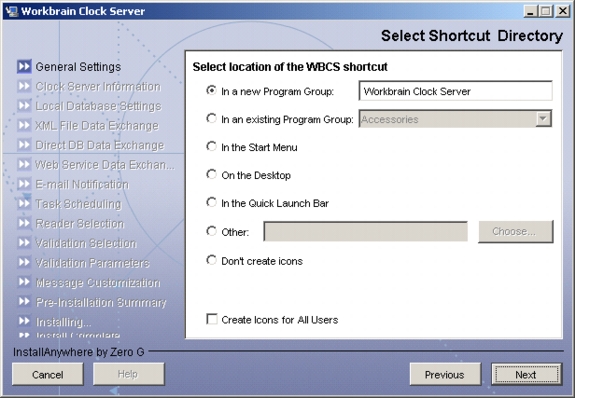Click the Task Scheduling label
591x415 pixels.
78,204
